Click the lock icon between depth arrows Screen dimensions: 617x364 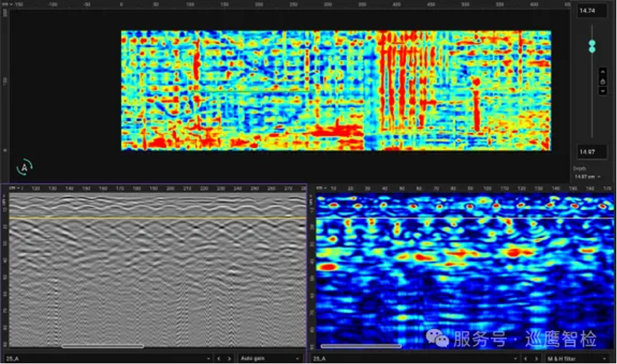pyautogui.click(x=603, y=81)
